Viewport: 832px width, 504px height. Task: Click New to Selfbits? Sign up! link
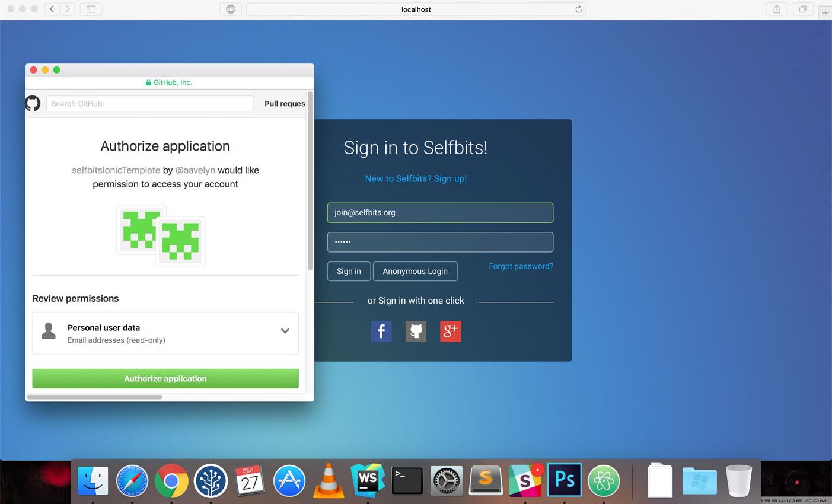[416, 178]
